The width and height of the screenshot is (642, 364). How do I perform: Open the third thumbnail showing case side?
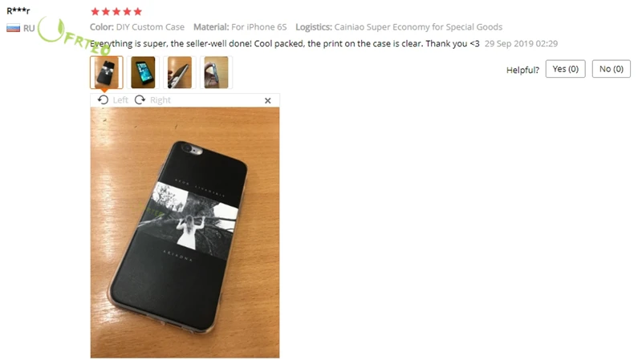pos(180,72)
